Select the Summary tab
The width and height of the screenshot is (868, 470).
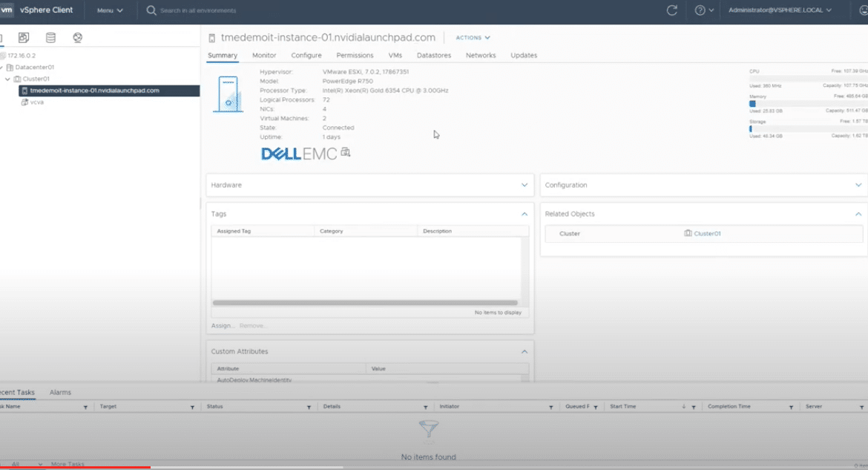pos(223,56)
